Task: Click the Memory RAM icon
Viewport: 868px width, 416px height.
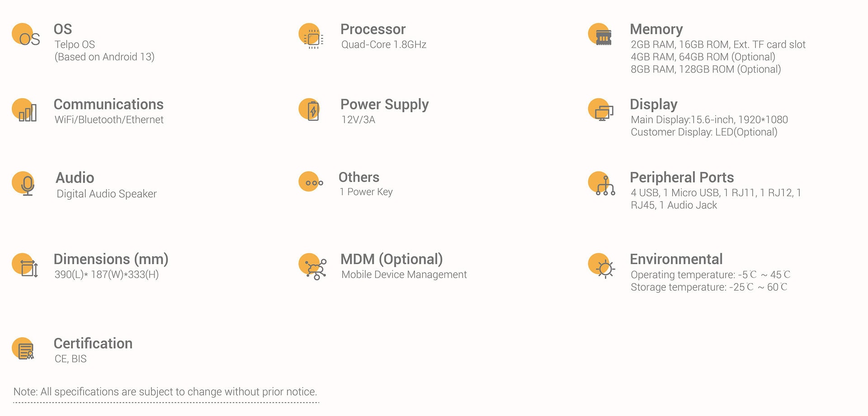Action: coord(600,34)
